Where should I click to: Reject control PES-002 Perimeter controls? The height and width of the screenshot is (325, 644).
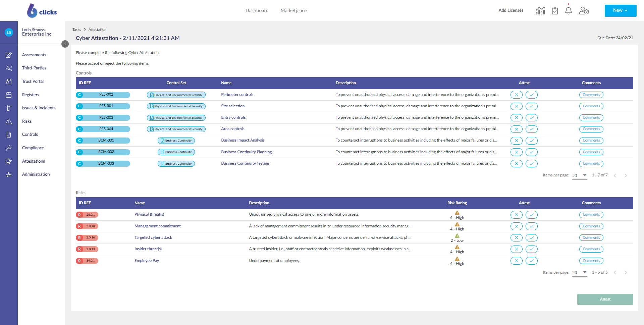(517, 95)
